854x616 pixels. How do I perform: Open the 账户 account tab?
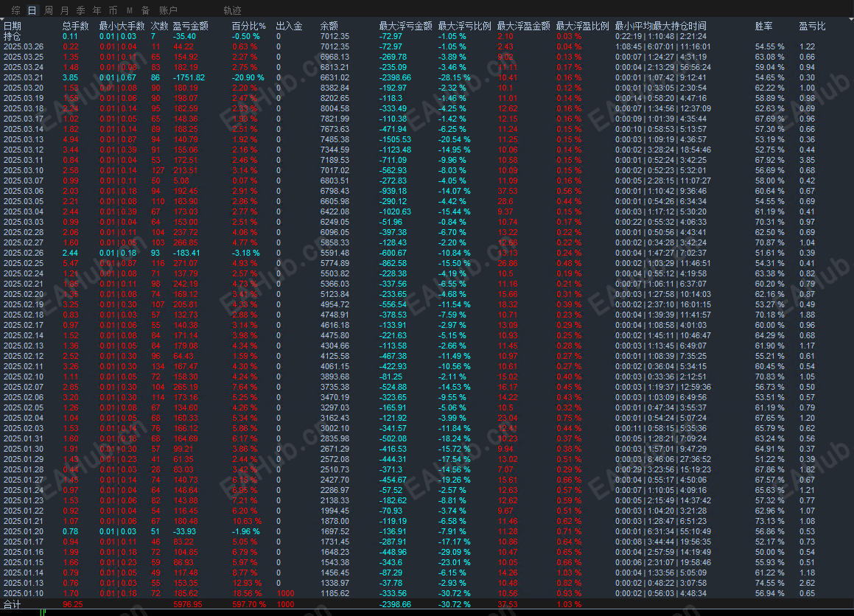click(x=168, y=10)
